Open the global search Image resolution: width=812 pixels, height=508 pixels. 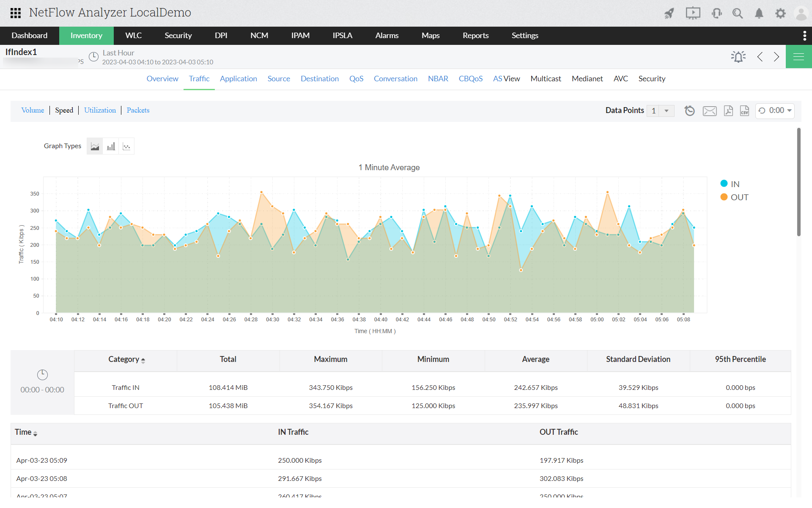tap(738, 13)
